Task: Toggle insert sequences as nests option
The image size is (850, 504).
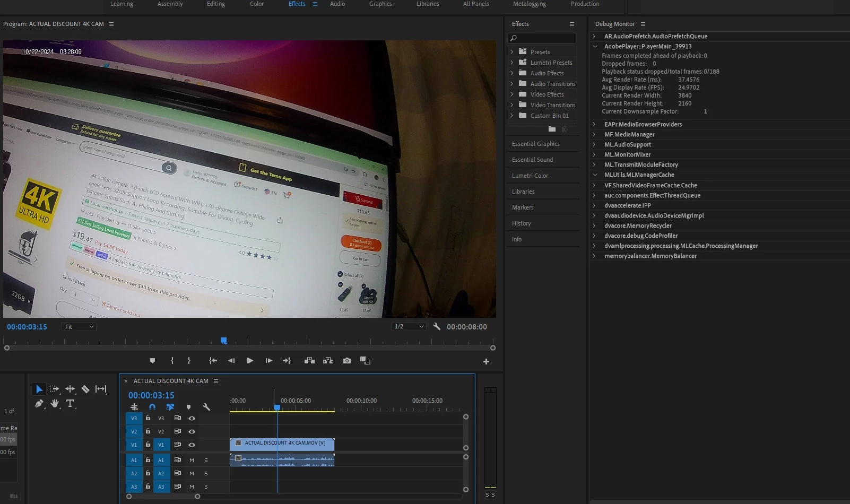Action: click(x=134, y=407)
